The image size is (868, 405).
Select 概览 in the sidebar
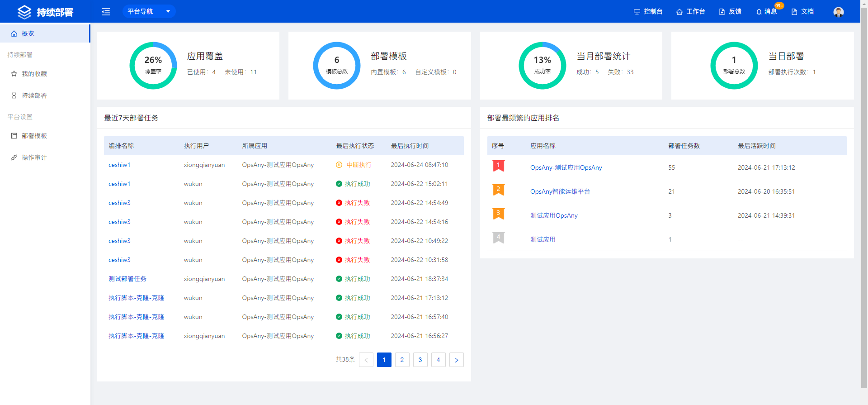(x=45, y=33)
